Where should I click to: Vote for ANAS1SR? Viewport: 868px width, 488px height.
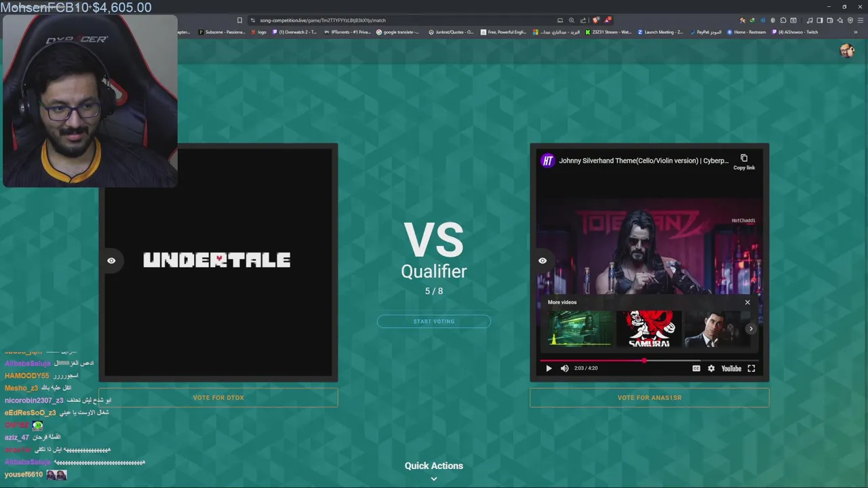tap(650, 398)
